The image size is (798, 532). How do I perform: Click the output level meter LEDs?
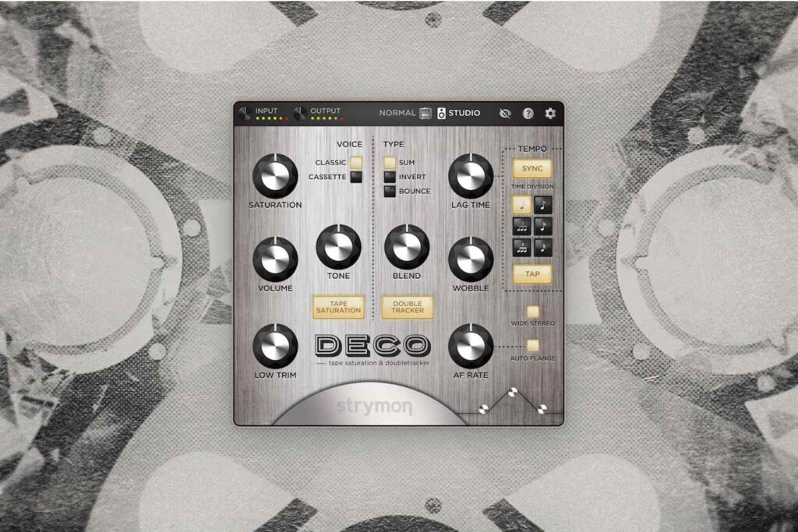327,118
